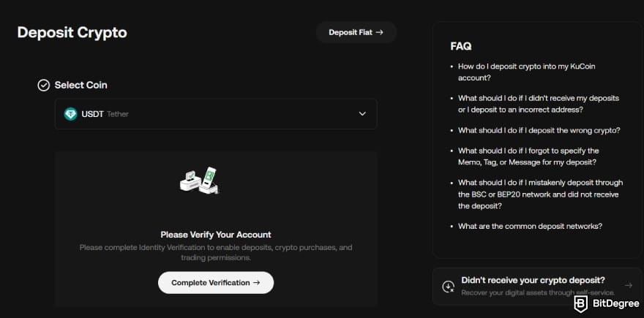Open FAQ on depositing crypto into KuCoin
644x318 pixels.
tap(527, 72)
